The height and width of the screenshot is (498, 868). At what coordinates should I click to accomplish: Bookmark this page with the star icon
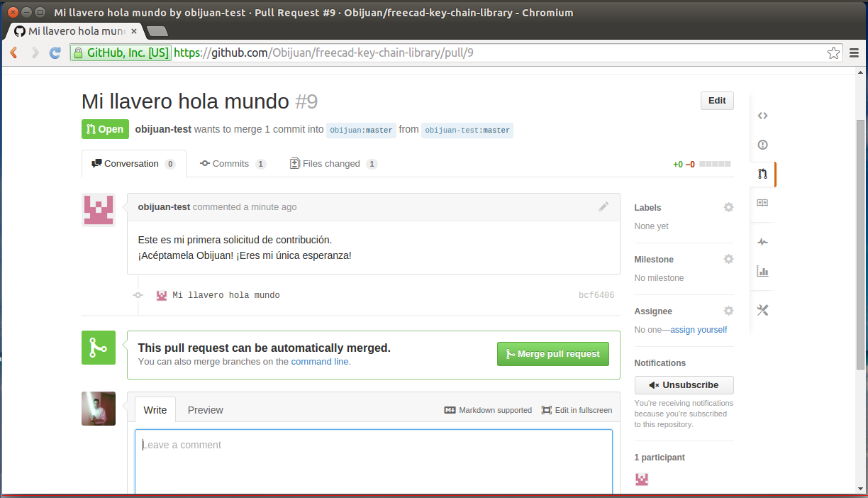pos(833,53)
